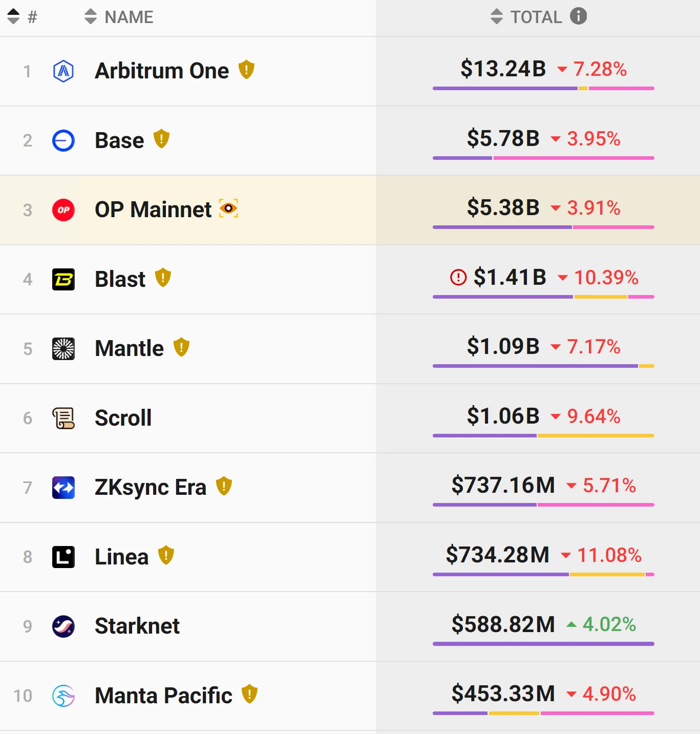
Task: Open the Scroll project link
Action: click(x=123, y=418)
